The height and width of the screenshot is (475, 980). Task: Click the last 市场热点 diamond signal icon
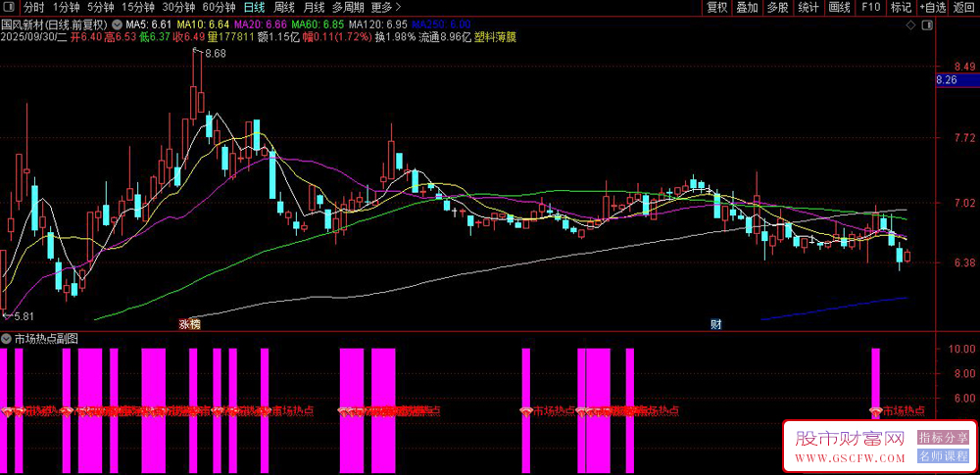coord(877,411)
